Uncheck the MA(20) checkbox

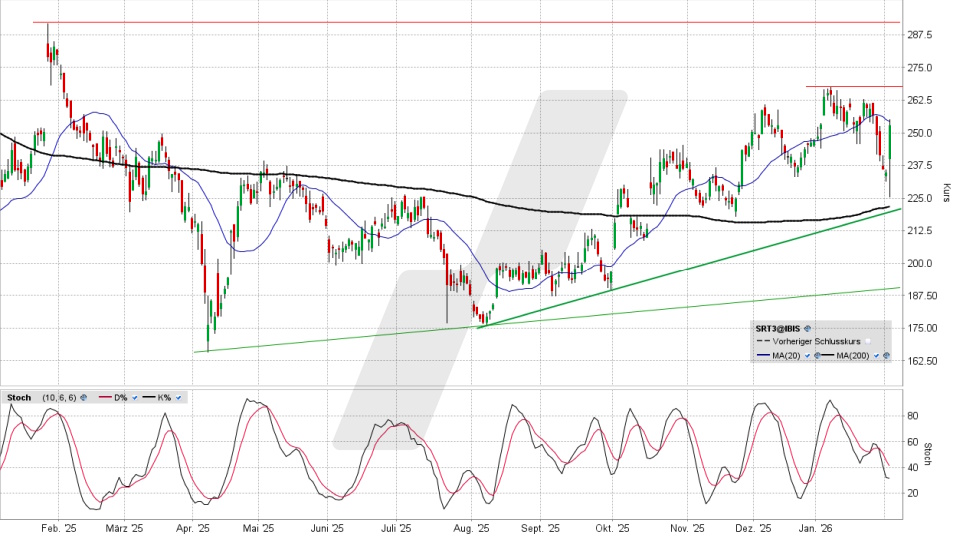807,355
